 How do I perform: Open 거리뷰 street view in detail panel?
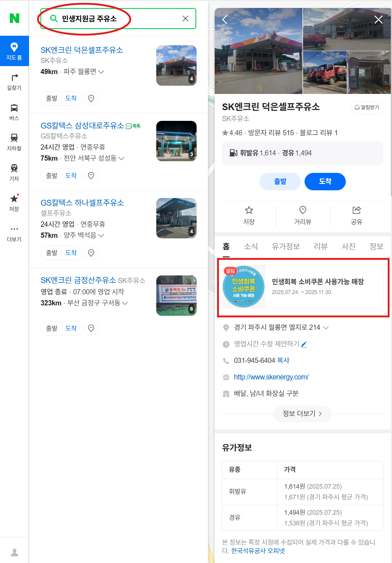click(x=303, y=216)
